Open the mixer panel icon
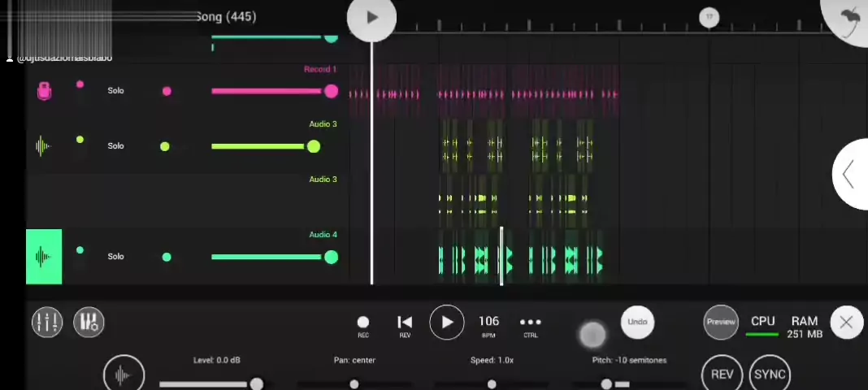The height and width of the screenshot is (390, 868). coord(47,323)
